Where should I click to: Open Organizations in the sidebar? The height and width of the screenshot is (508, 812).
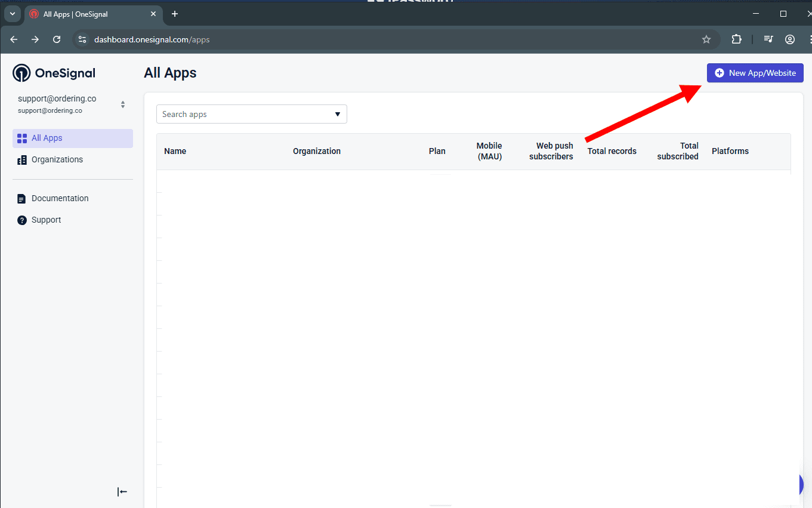(x=73, y=159)
